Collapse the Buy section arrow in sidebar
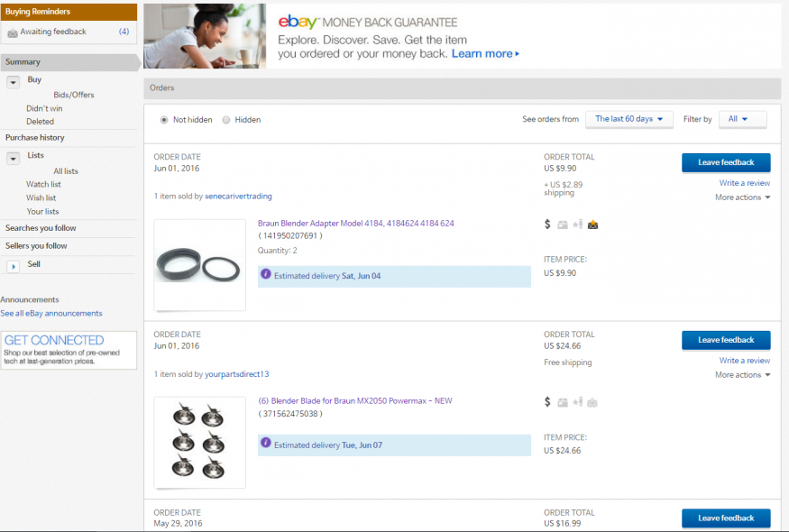Viewport: 789px width, 532px height. (x=14, y=81)
